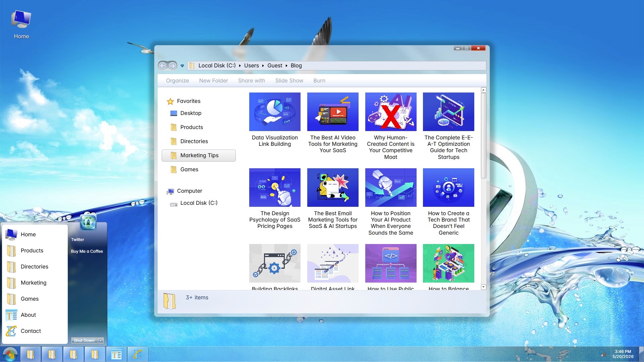Open the Data Visualization Link Building post

coord(275,120)
